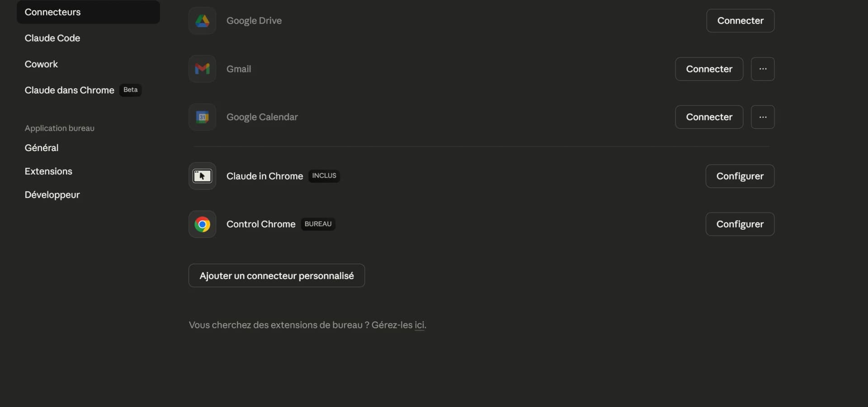Open the overflow menu next to Gmail
This screenshot has width=868, height=407.
pos(763,69)
